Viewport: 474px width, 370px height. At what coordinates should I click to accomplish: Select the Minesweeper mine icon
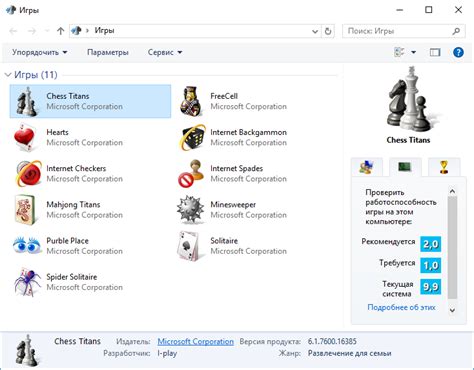click(x=190, y=210)
